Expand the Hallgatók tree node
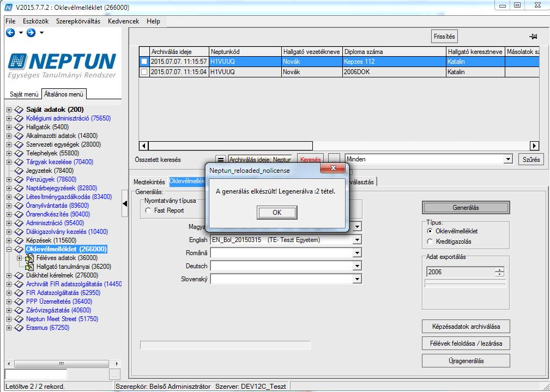This screenshot has width=550, height=392. click(x=9, y=128)
